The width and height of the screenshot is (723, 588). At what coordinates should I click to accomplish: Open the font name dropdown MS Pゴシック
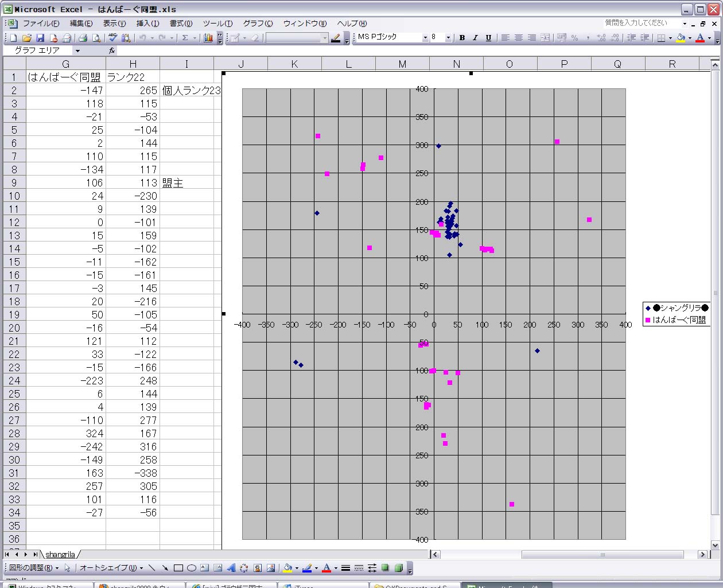pyautogui.click(x=425, y=38)
